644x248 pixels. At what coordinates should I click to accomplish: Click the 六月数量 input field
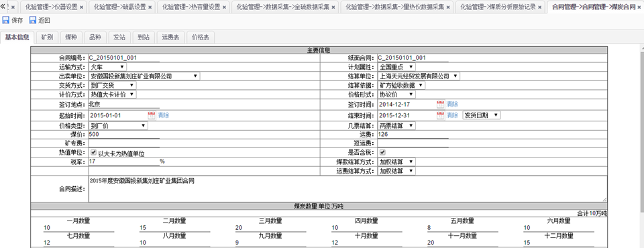pyautogui.click(x=559, y=229)
